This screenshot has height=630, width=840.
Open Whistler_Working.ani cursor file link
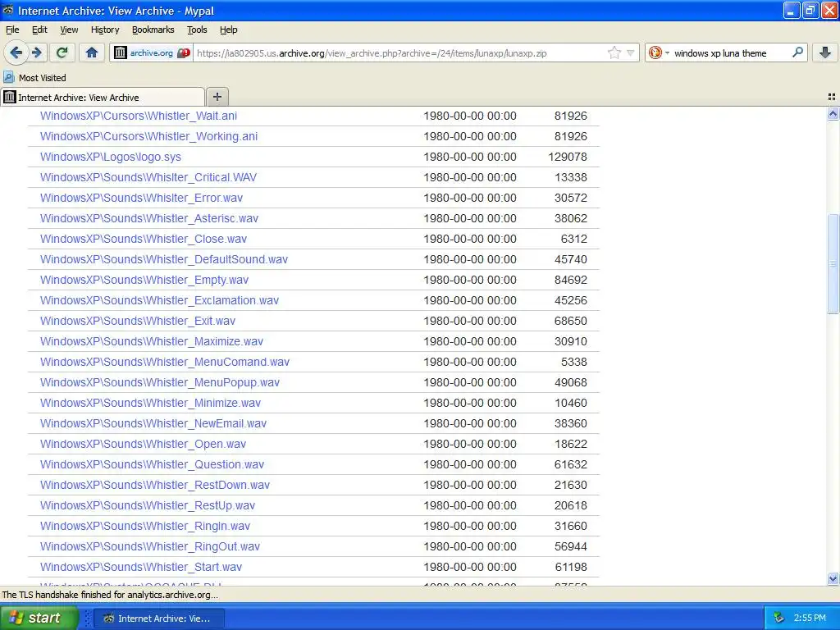tap(148, 136)
